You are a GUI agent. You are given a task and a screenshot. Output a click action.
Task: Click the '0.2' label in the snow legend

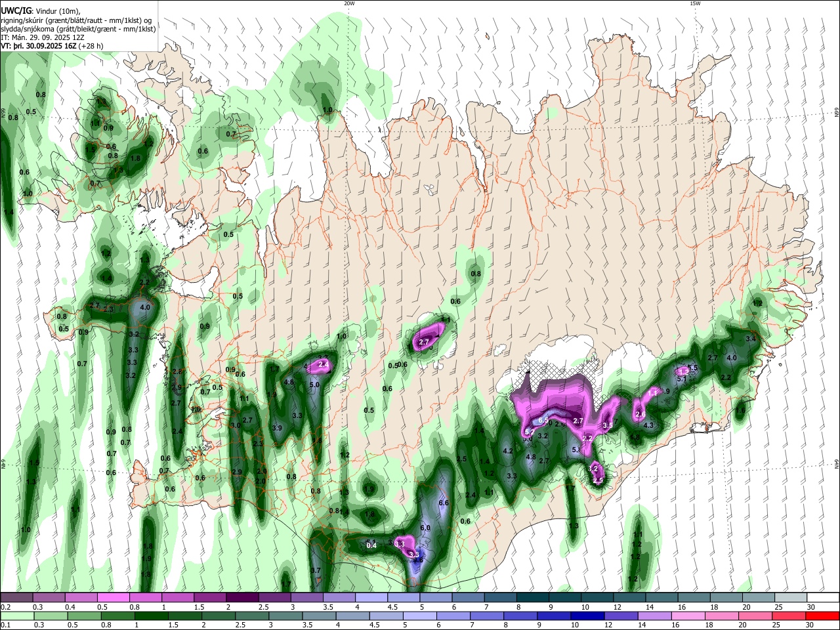click(x=5, y=607)
